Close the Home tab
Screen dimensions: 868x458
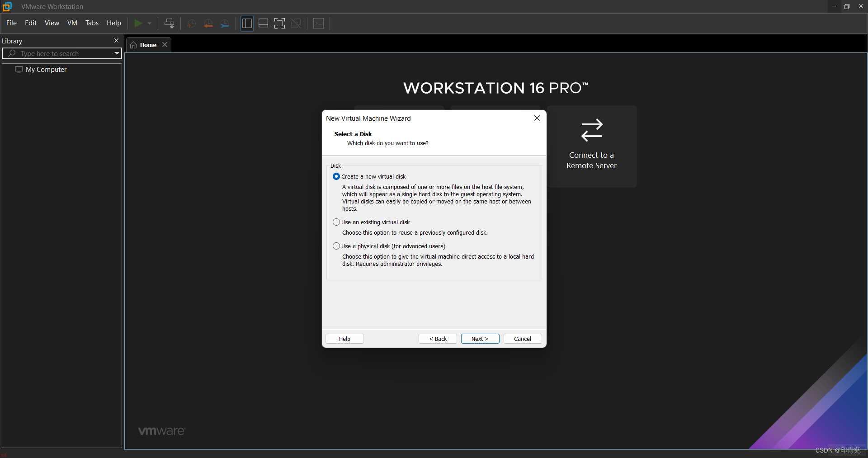coord(165,45)
